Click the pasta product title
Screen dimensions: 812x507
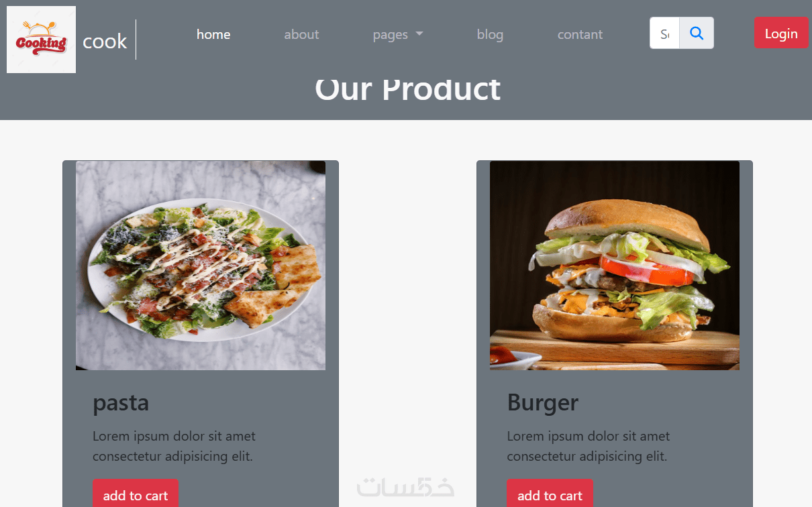click(x=121, y=402)
